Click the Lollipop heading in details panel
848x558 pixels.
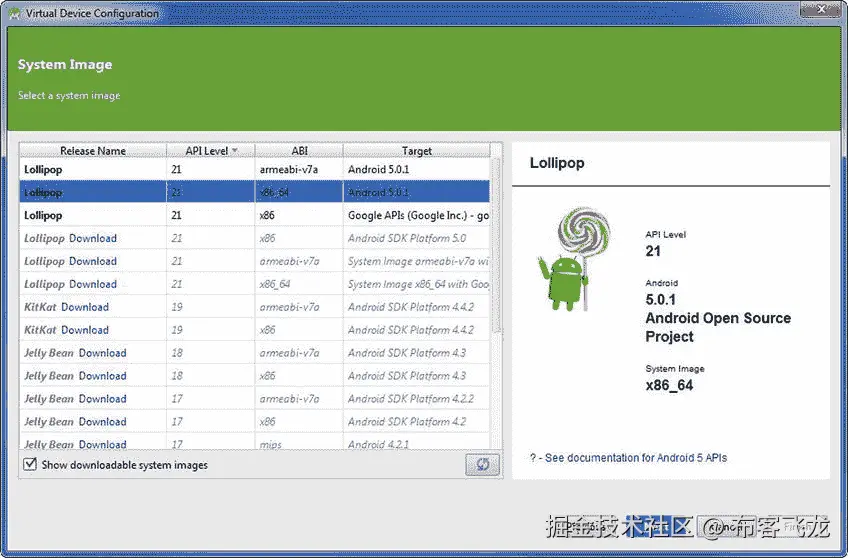[557, 163]
